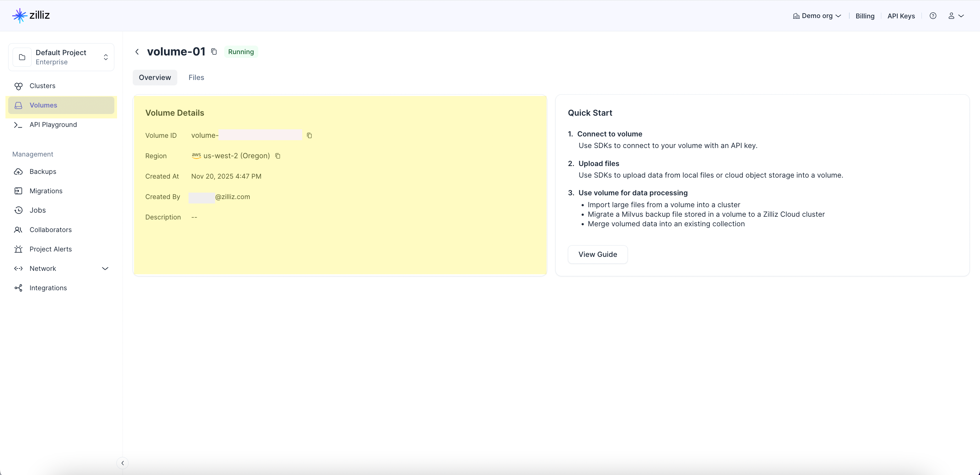Image resolution: width=980 pixels, height=475 pixels.
Task: Open the user account menu
Action: pyautogui.click(x=955, y=16)
